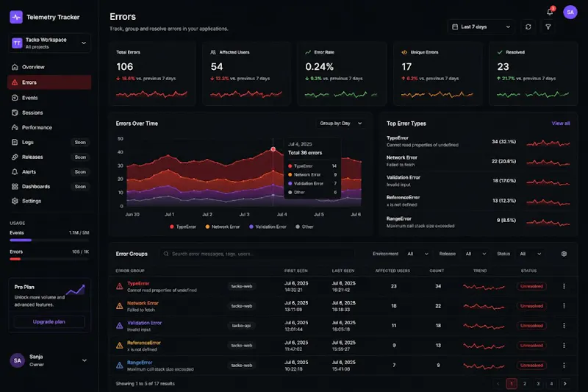Go to next results page arrow

point(564,383)
